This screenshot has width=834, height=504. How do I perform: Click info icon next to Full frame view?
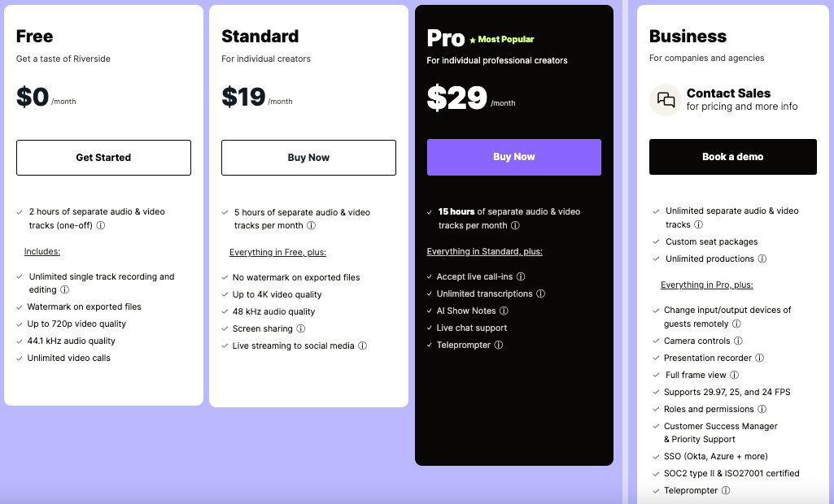point(735,376)
